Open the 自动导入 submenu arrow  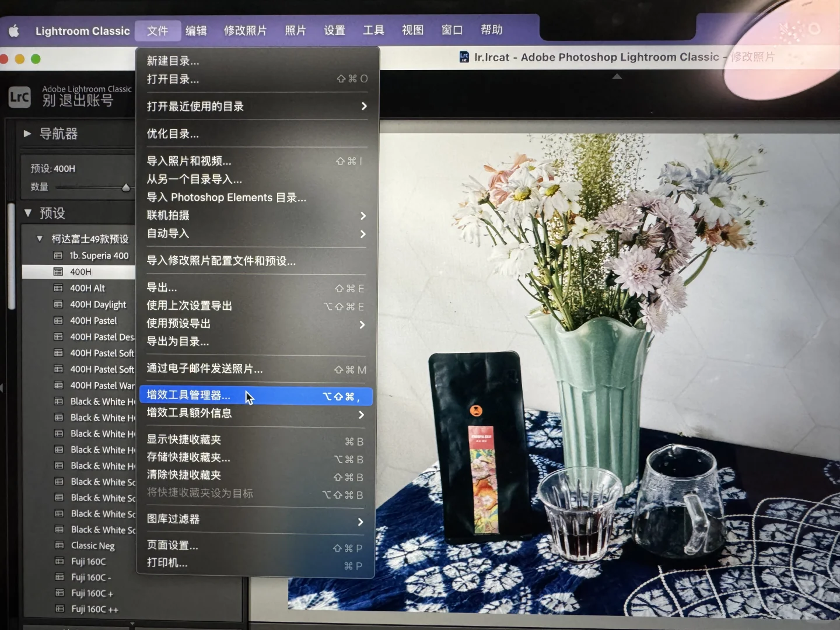tap(363, 235)
